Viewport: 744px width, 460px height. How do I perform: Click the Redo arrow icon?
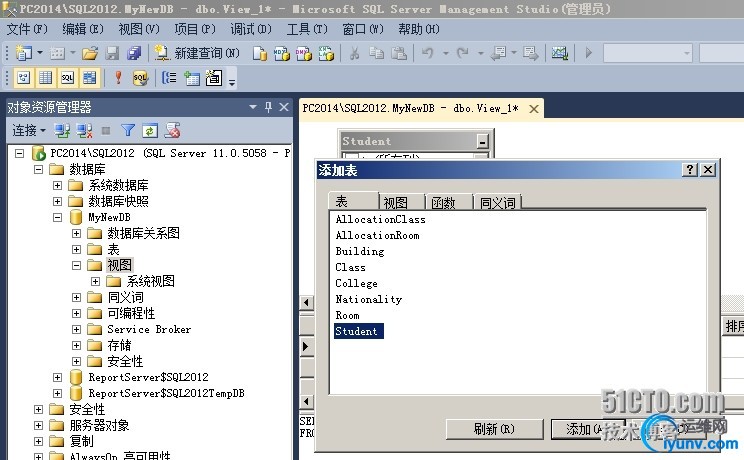click(463, 53)
